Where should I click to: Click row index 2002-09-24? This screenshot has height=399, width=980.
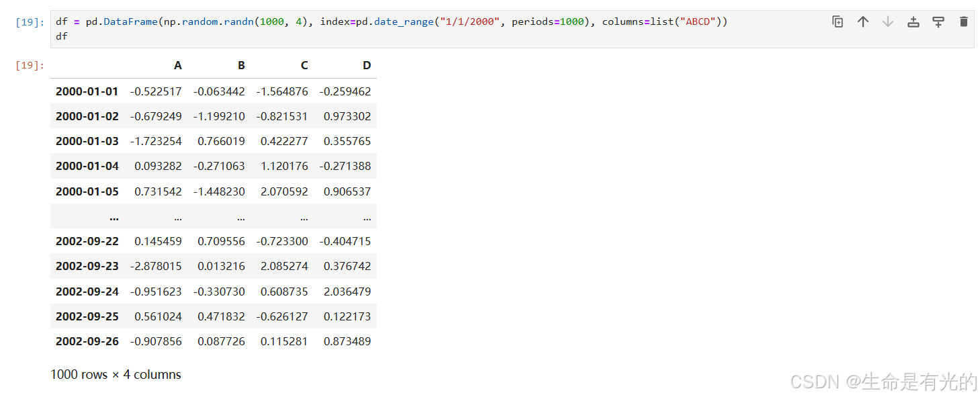[x=87, y=292]
